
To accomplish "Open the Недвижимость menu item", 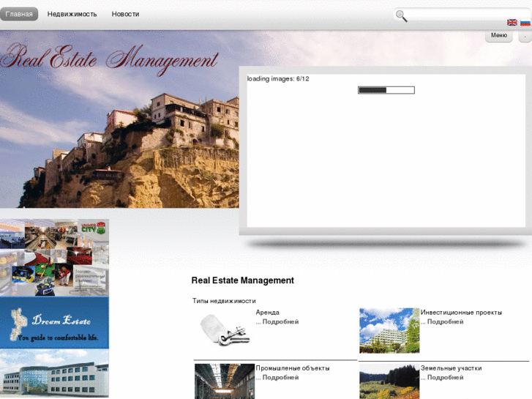I will 72,14.
